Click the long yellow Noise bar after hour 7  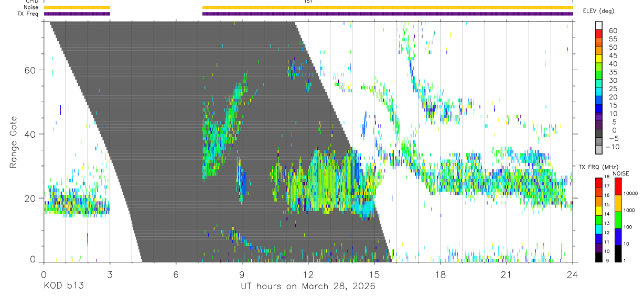(x=388, y=7)
